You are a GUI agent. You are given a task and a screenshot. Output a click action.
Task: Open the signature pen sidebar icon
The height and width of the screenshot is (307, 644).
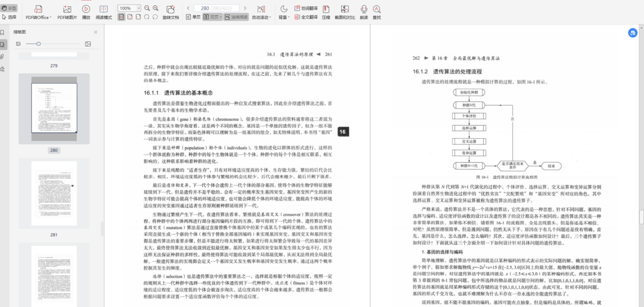pyautogui.click(x=3, y=68)
